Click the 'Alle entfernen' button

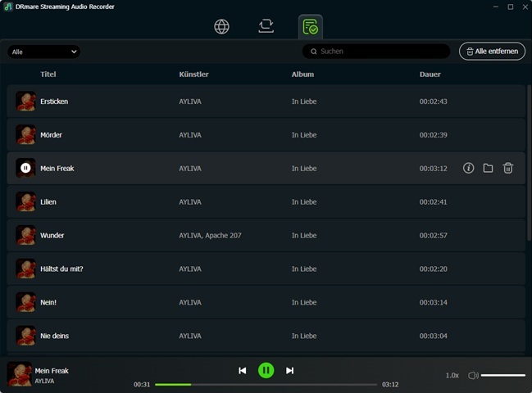[x=492, y=52]
